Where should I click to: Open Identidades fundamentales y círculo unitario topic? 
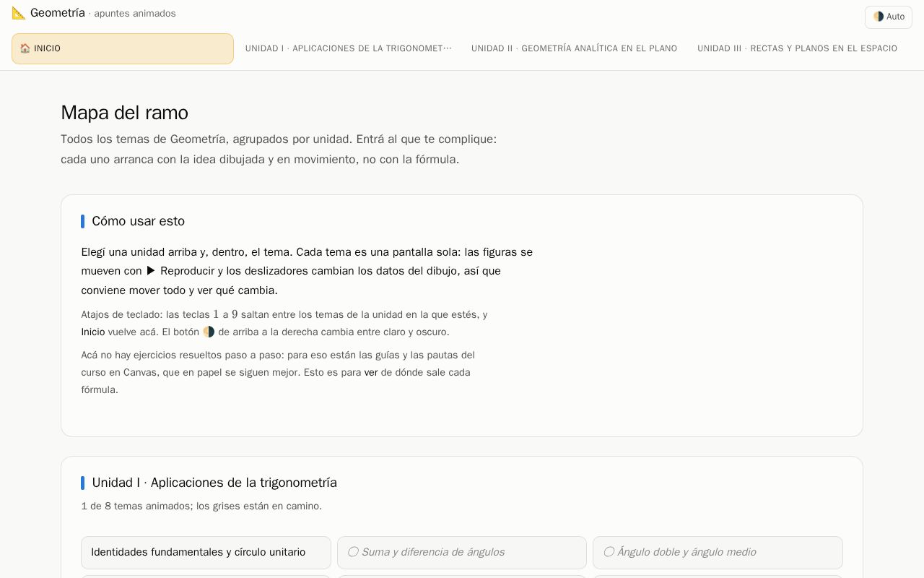tap(206, 553)
